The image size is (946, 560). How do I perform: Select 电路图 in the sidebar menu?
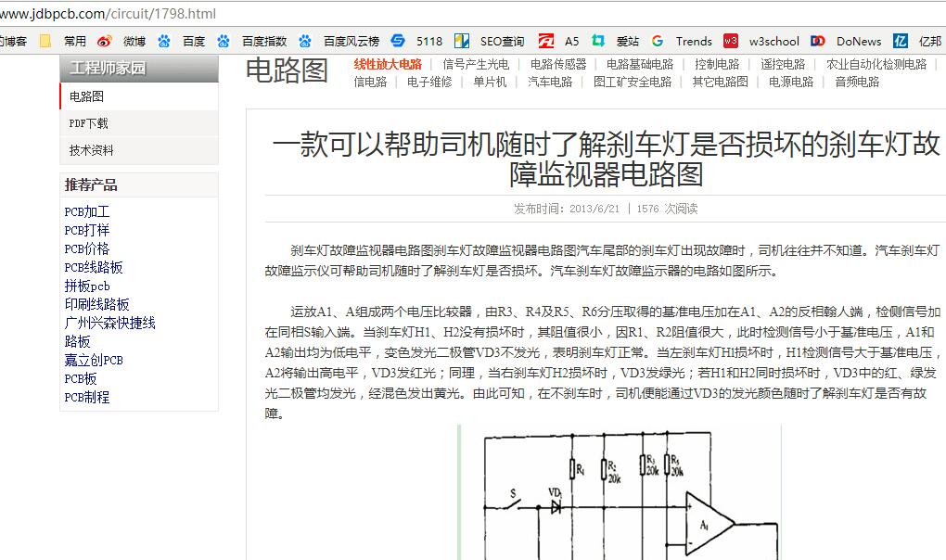(x=139, y=96)
